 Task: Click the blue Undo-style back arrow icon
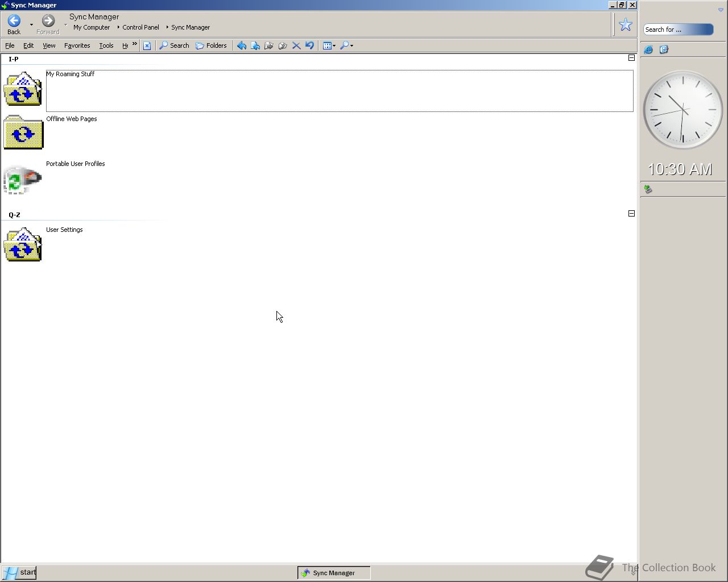[242, 45]
